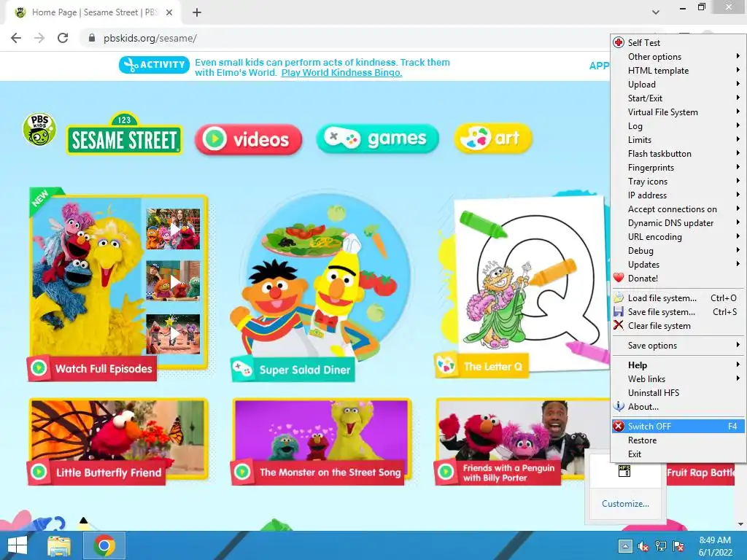Click the About info icon
Viewport: 747px width, 560px height.
[619, 407]
